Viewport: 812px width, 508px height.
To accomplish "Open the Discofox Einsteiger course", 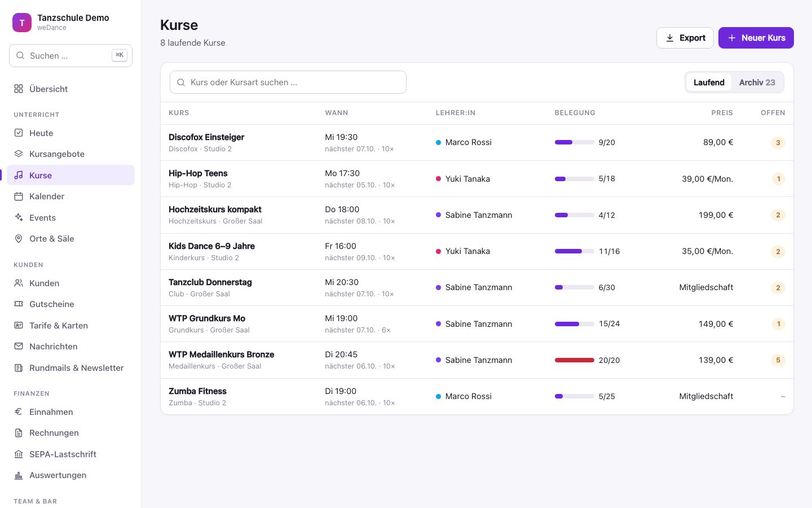I will 206,137.
